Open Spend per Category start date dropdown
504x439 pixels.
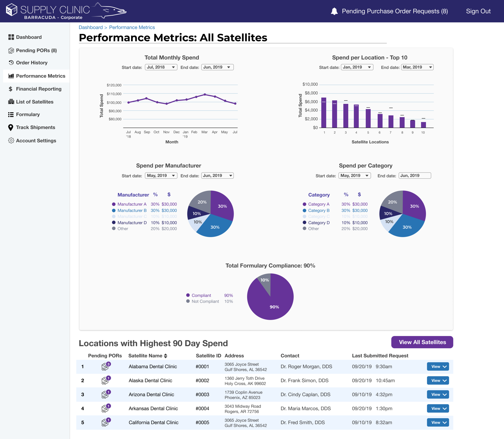355,176
